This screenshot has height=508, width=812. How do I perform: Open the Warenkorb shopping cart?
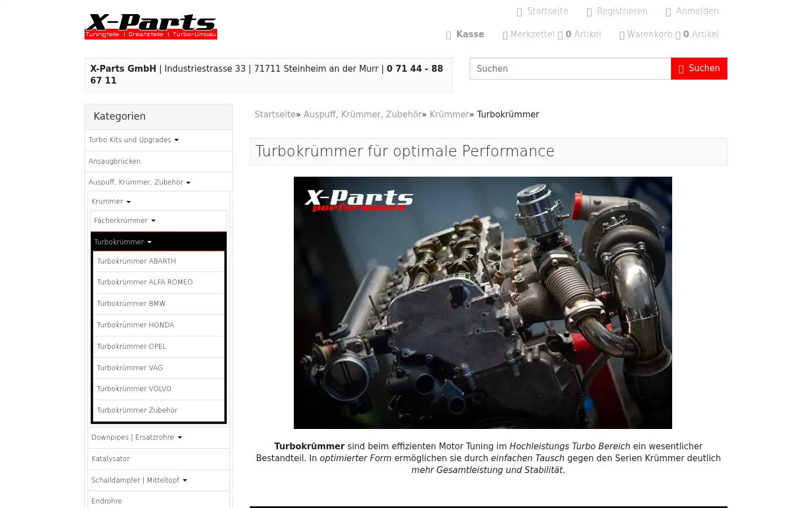669,34
